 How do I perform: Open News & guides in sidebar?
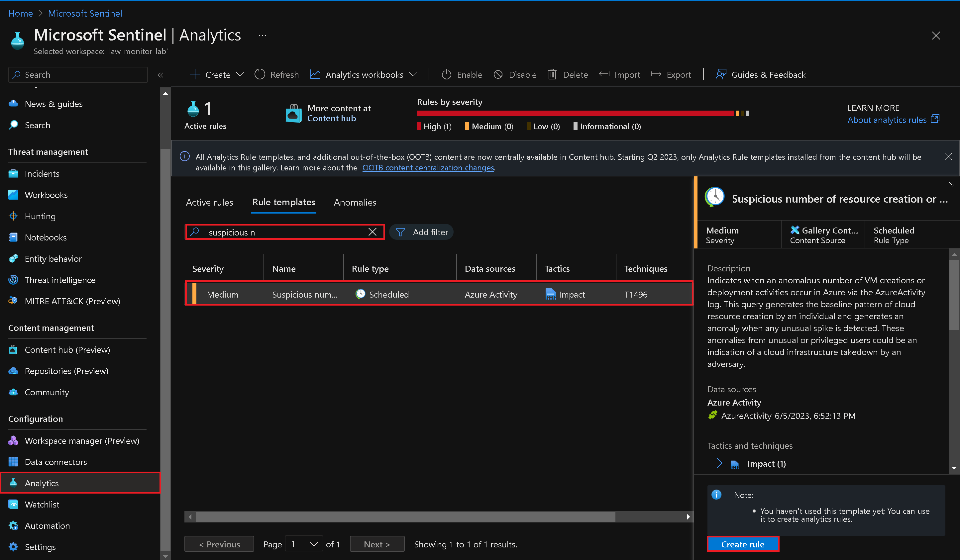(x=53, y=104)
